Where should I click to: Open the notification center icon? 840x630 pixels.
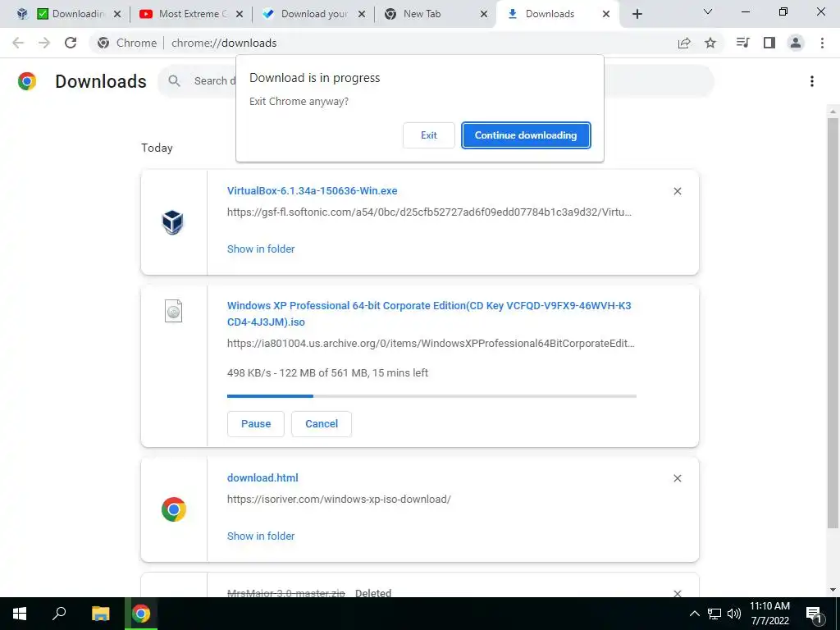(814, 614)
